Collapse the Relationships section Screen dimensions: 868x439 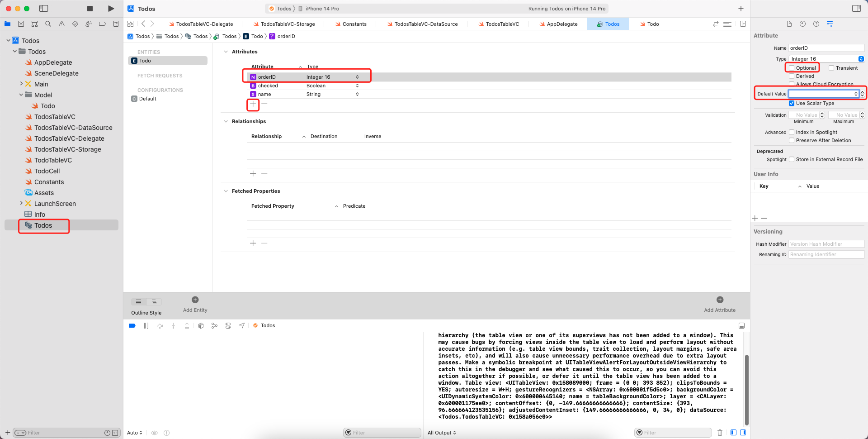tap(226, 121)
